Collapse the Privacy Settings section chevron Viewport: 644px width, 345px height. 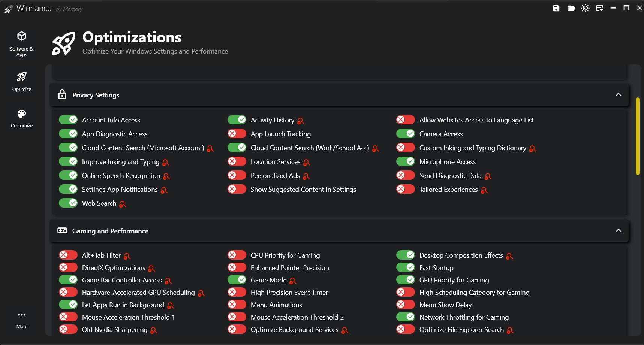pos(618,95)
